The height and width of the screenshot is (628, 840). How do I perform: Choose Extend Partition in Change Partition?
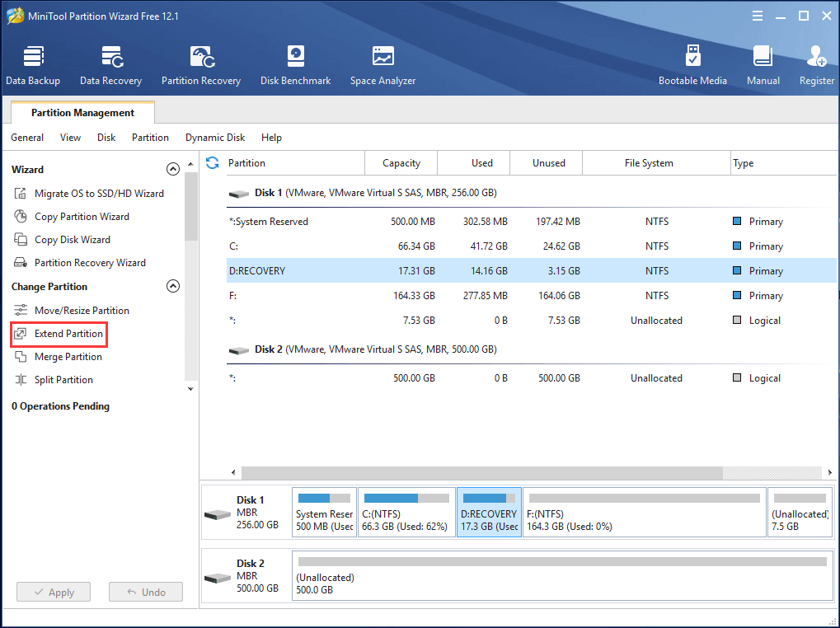(68, 334)
